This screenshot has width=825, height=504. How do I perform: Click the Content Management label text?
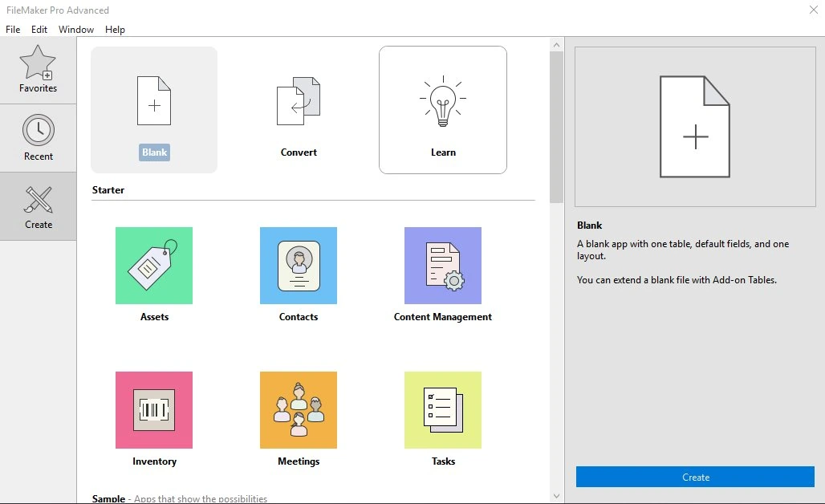coord(443,317)
